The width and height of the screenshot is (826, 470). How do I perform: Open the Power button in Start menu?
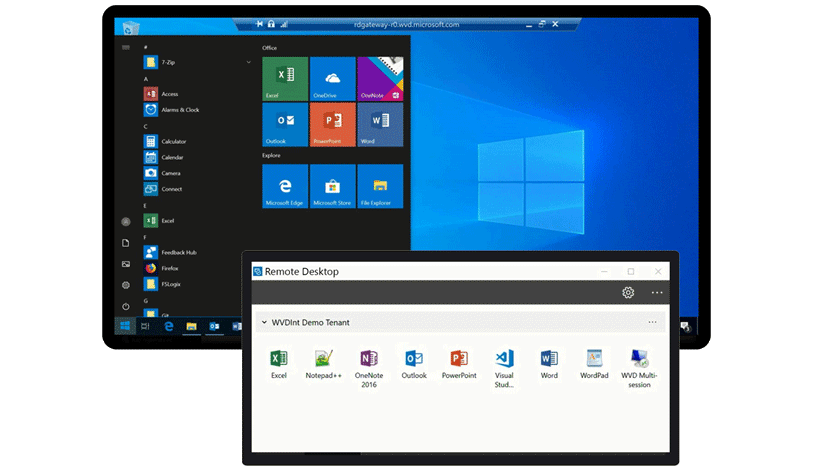point(125,306)
